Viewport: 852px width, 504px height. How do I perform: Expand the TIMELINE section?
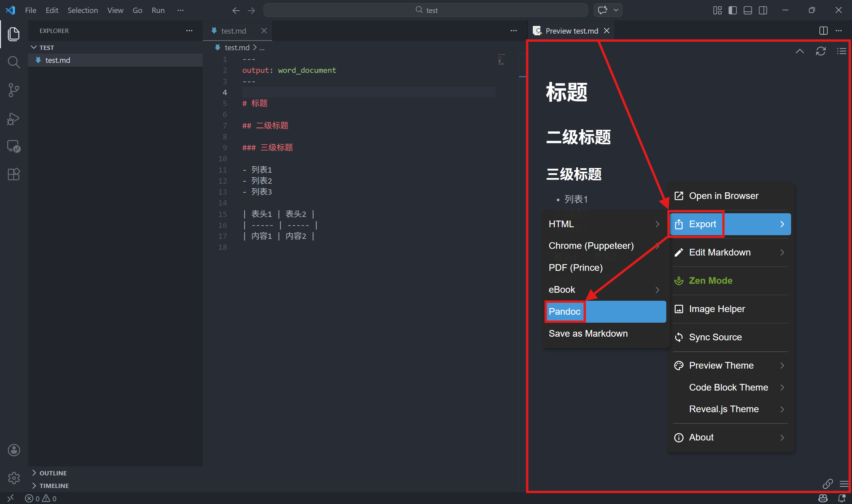[x=54, y=485]
